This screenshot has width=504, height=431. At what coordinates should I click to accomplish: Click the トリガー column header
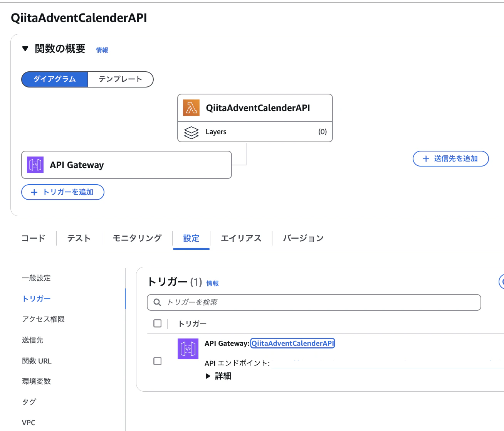coord(192,324)
